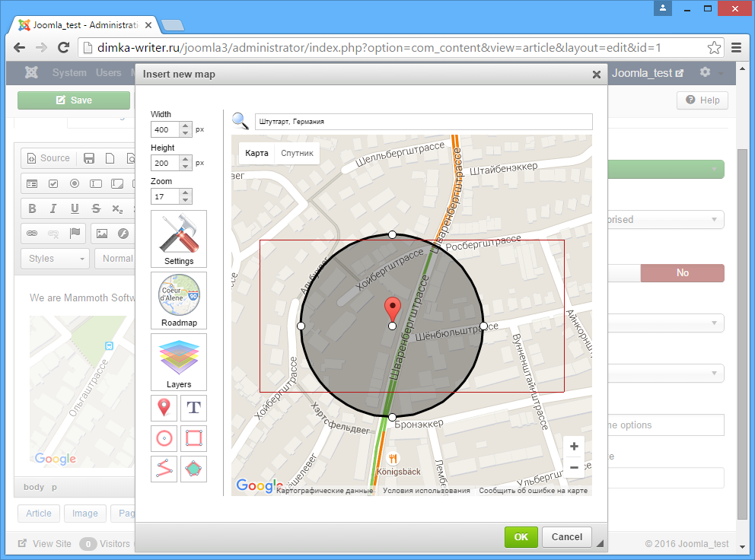Pick the rectangle drawing tool

tap(194, 439)
